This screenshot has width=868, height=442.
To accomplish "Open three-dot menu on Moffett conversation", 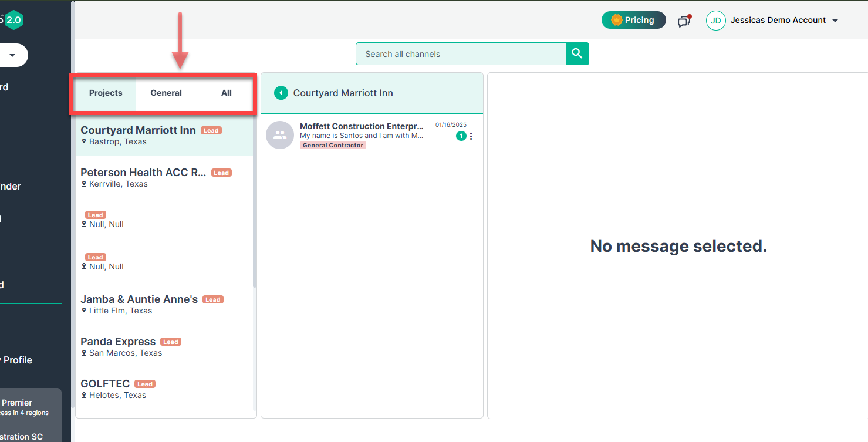I will 471,136.
